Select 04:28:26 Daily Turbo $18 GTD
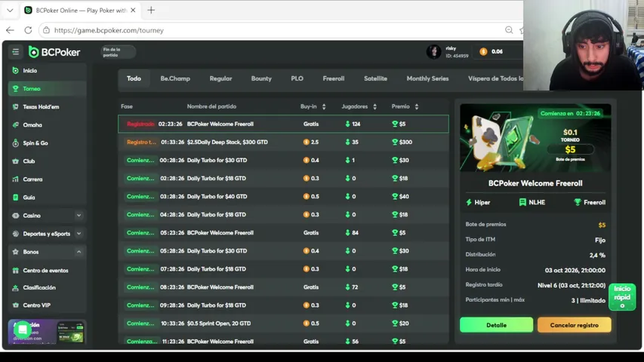 click(x=283, y=215)
